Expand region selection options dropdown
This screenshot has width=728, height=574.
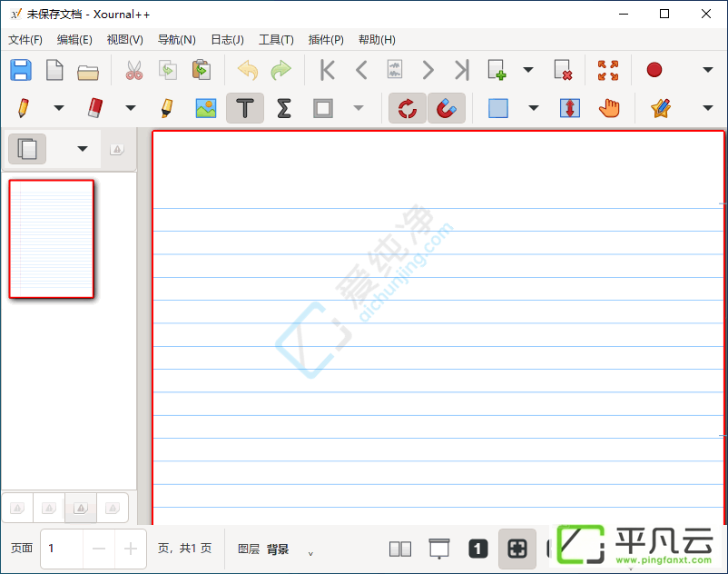pos(534,108)
